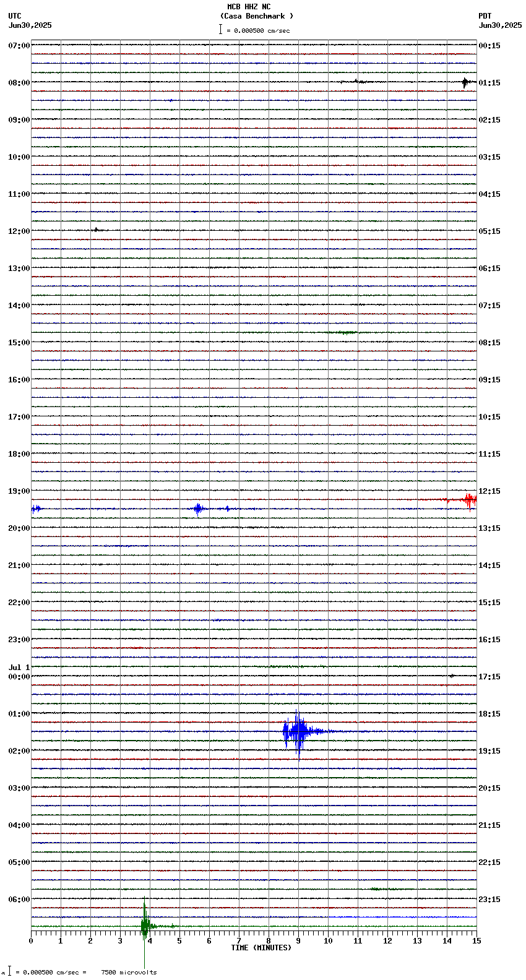Click the 15 tick on the time axis

476,941
